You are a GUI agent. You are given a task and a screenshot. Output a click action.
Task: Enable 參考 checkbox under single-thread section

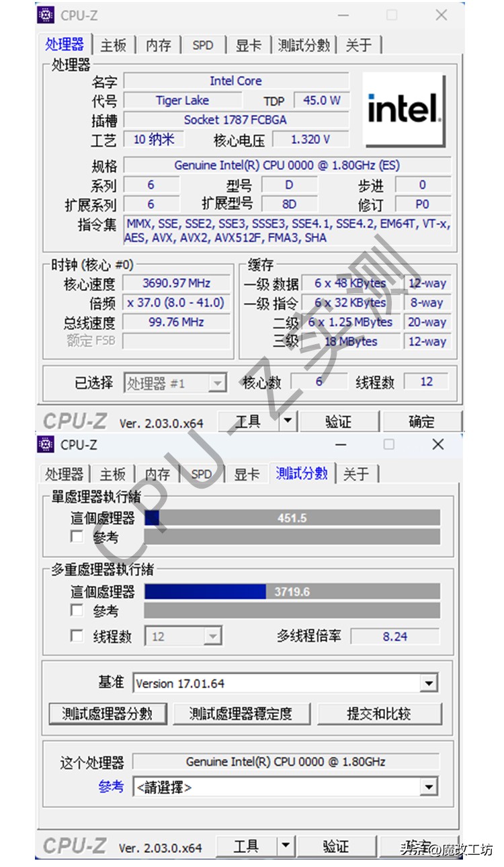pyautogui.click(x=77, y=536)
